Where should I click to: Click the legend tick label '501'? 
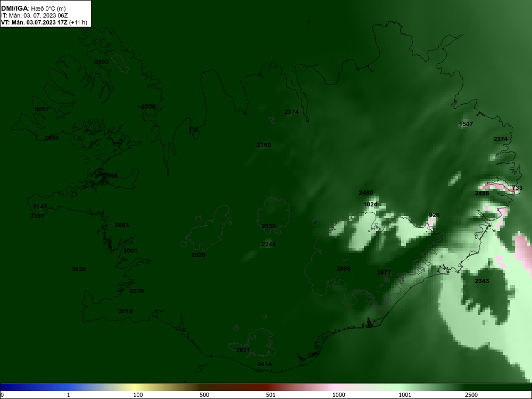(271, 395)
